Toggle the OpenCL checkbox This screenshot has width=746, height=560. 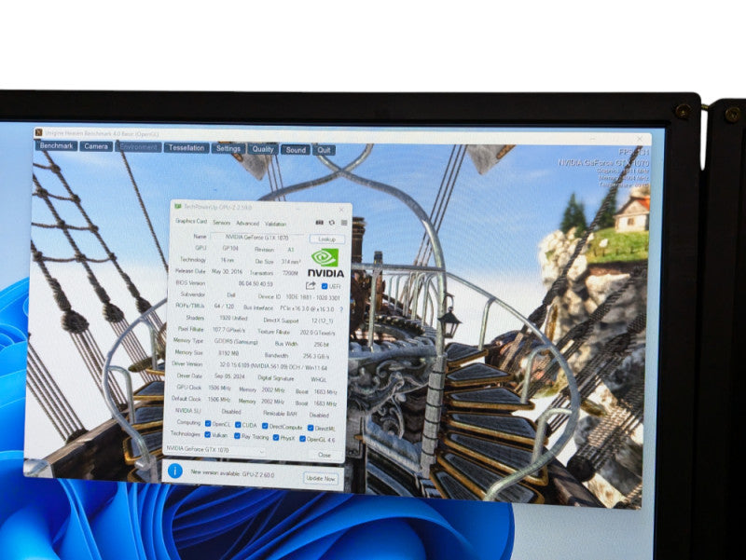pyautogui.click(x=208, y=424)
